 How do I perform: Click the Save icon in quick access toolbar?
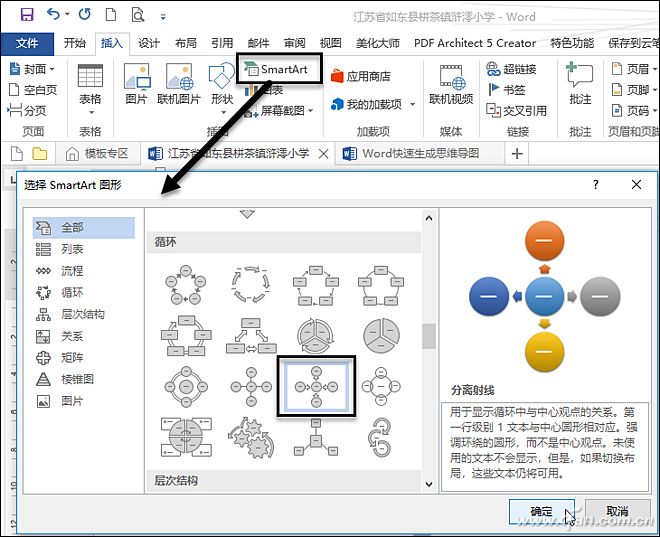27,15
